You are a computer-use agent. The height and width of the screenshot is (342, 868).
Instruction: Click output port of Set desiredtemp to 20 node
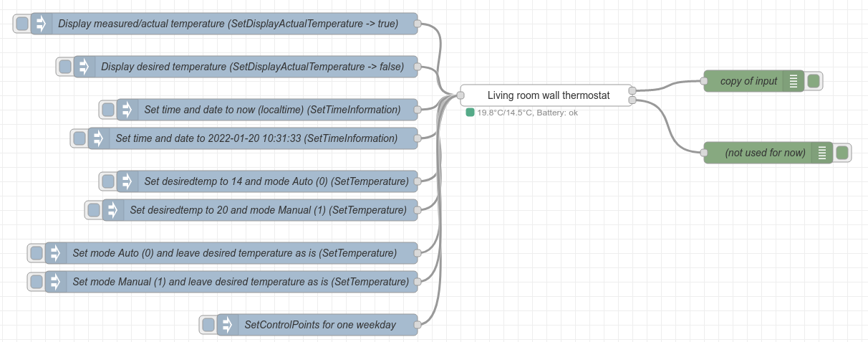[418, 210]
